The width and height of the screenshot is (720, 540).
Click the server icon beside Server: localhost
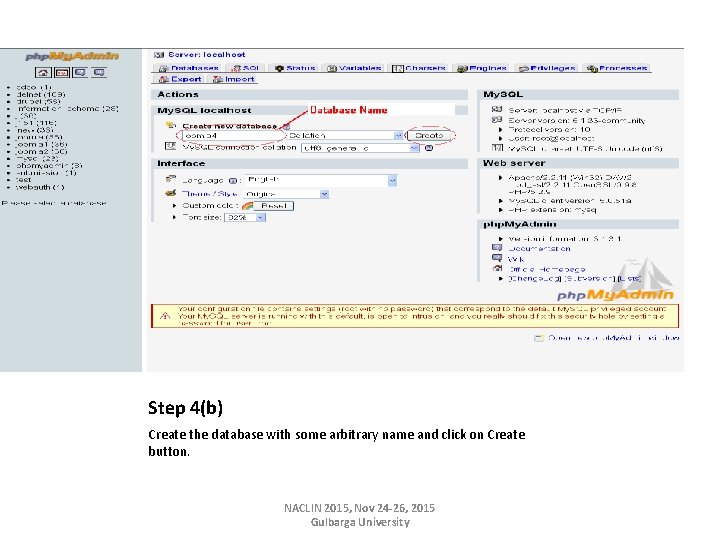[159, 55]
